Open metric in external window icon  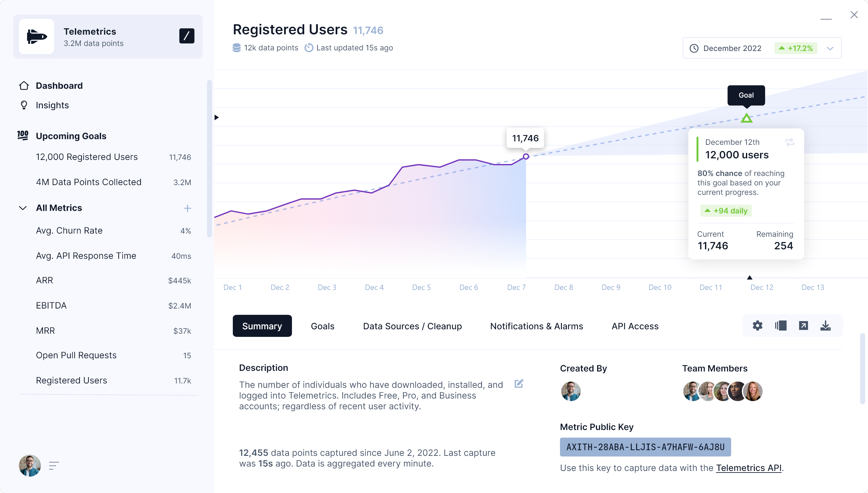pos(803,326)
